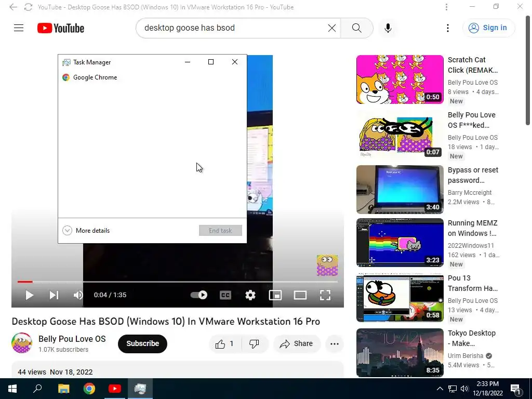Switch to miniplayer mode

[x=275, y=295]
